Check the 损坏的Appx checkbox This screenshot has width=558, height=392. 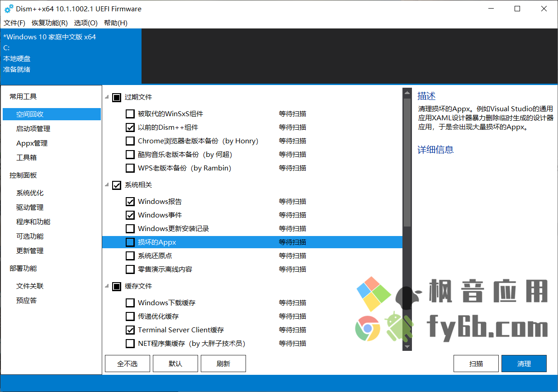point(130,242)
